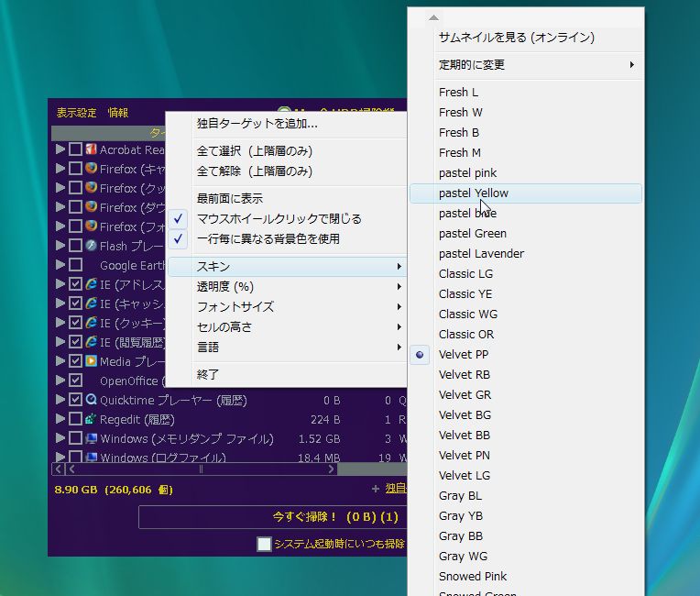Image resolution: width=700 pixels, height=596 pixels.
Task: Choose 終了 to exit
Action: (x=288, y=374)
